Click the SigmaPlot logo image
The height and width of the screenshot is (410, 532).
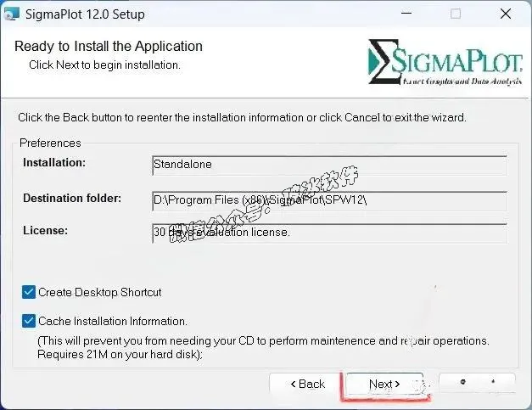445,62
